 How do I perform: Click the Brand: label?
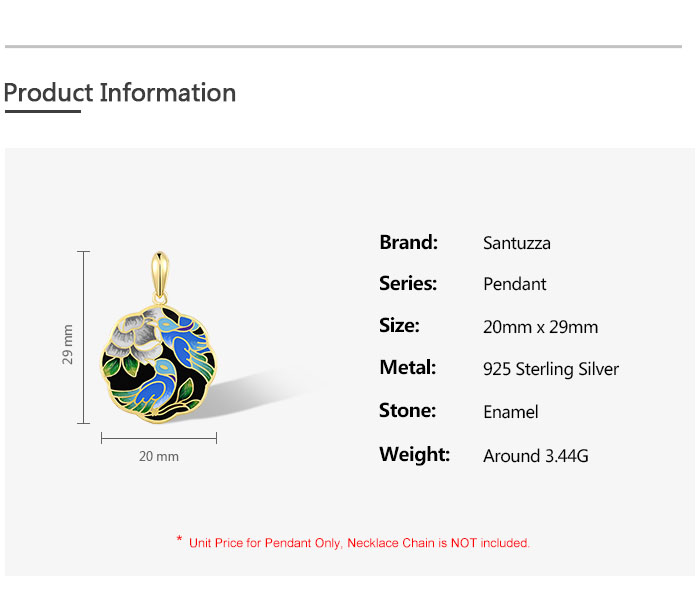pos(408,242)
